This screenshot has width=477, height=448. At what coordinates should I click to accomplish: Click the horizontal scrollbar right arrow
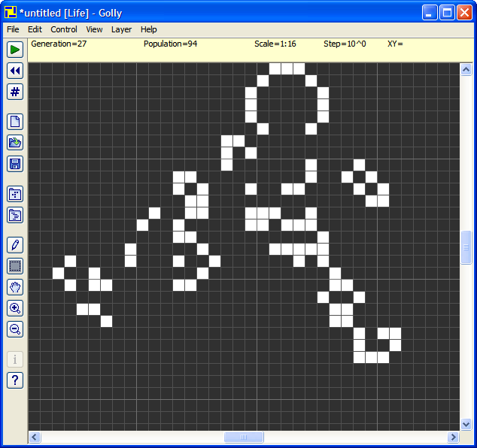[x=453, y=437]
